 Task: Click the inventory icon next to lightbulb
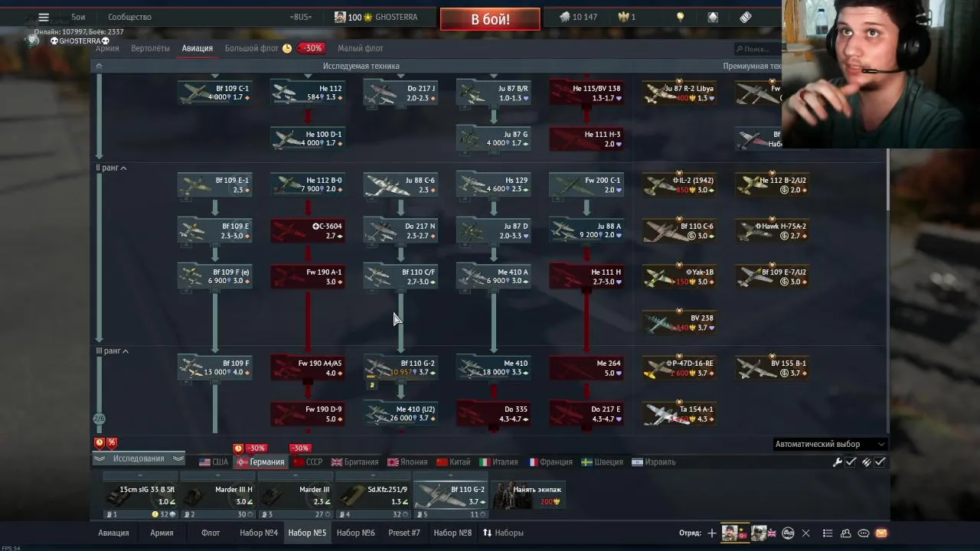tap(713, 17)
